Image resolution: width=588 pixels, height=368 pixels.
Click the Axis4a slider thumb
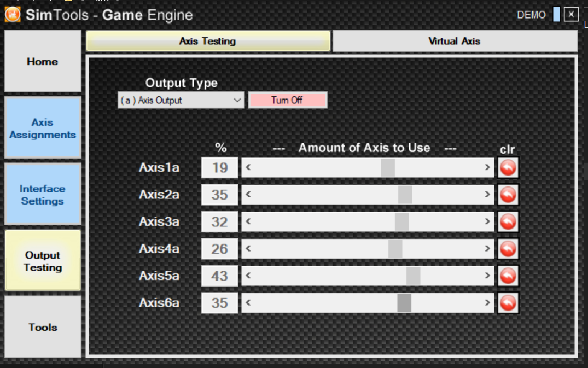pos(395,249)
